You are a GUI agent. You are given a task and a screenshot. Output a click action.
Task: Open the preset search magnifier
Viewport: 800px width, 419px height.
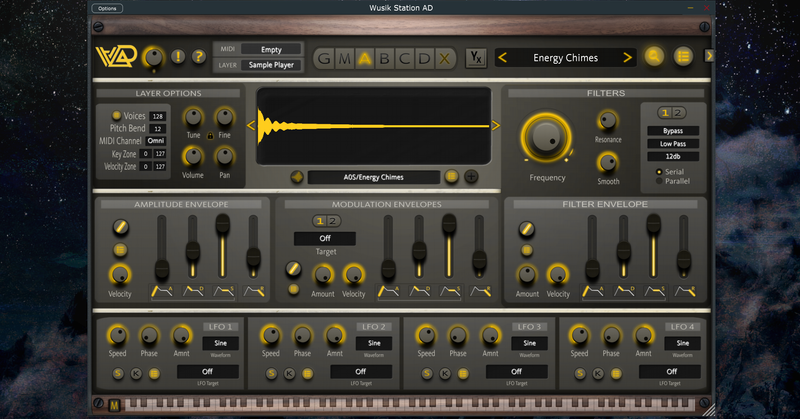click(654, 56)
